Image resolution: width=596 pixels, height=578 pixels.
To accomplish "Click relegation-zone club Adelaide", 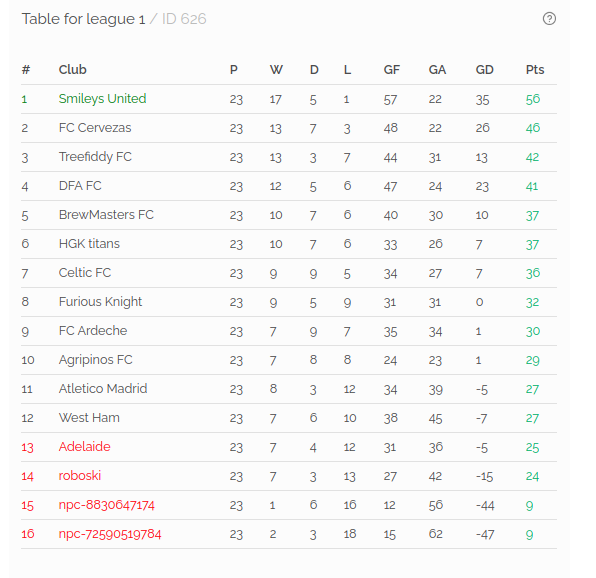I will click(84, 447).
